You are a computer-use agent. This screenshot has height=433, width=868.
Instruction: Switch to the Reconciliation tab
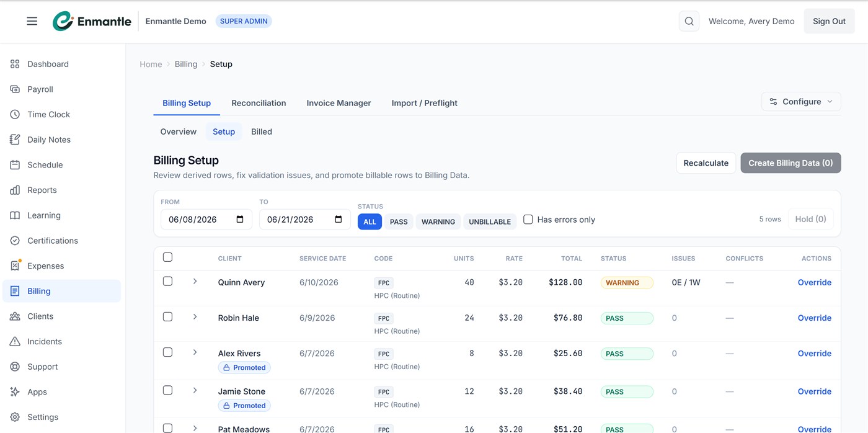point(259,103)
